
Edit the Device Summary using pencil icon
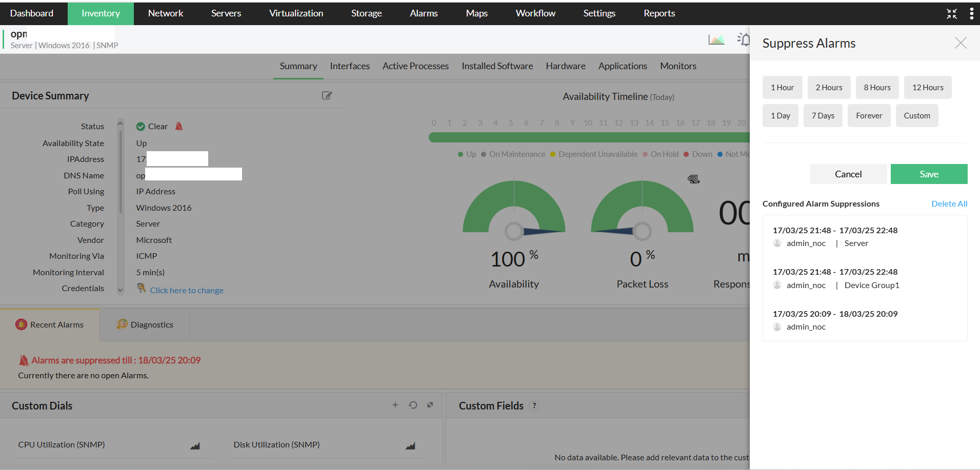pyautogui.click(x=327, y=95)
